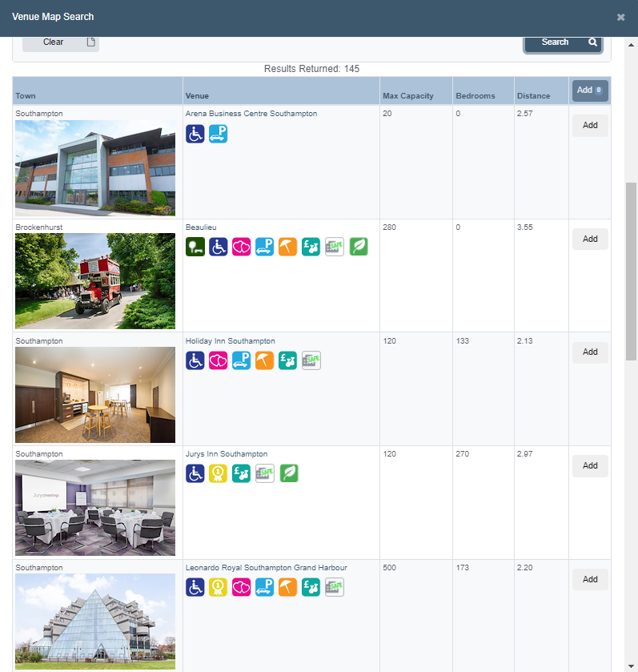Click Jurys Inn Southampton's SAFE icon

265,473
